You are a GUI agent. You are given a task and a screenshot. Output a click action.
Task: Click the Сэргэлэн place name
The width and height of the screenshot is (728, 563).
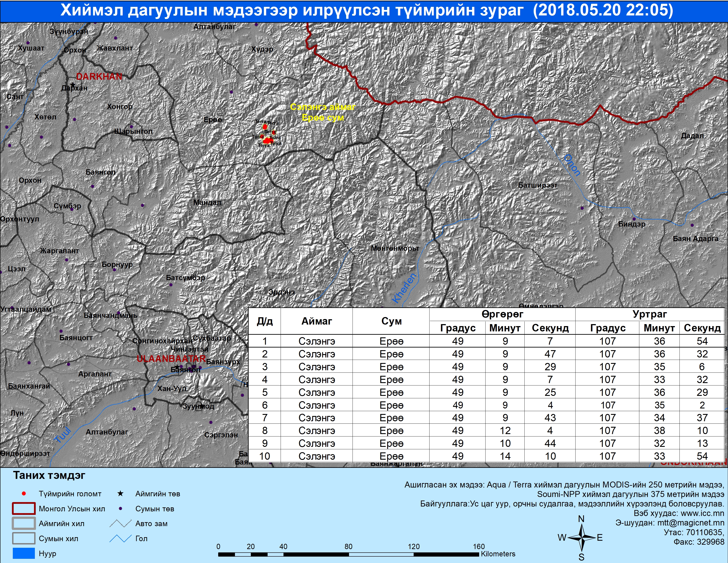coord(221,435)
